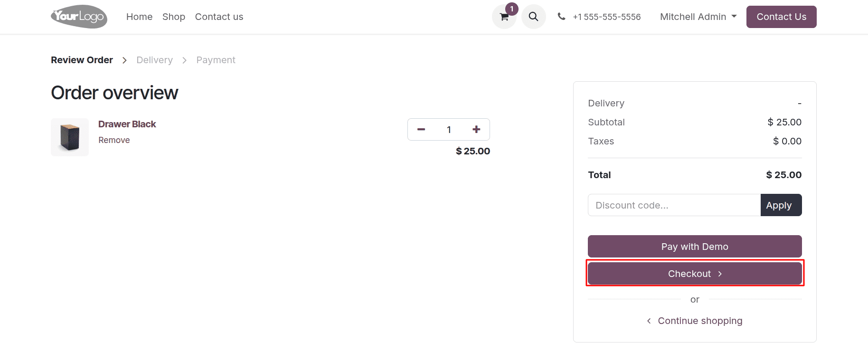The image size is (868, 362).
Task: Click the minus icon to decrease quantity
Action: click(x=421, y=129)
